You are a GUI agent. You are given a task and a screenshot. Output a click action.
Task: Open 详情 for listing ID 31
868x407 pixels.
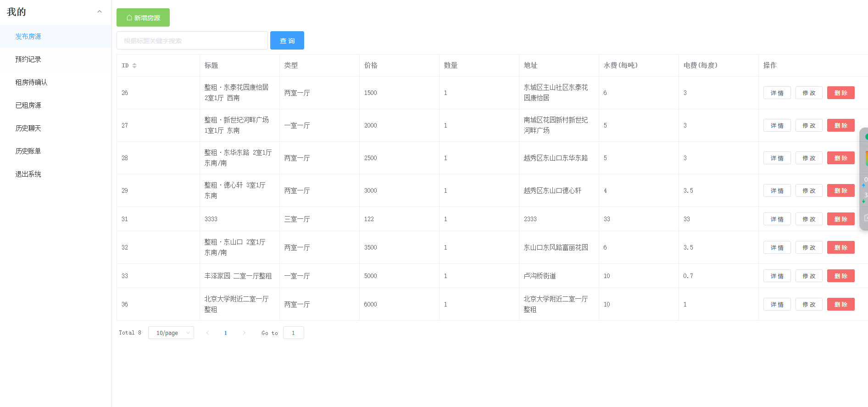pos(777,219)
